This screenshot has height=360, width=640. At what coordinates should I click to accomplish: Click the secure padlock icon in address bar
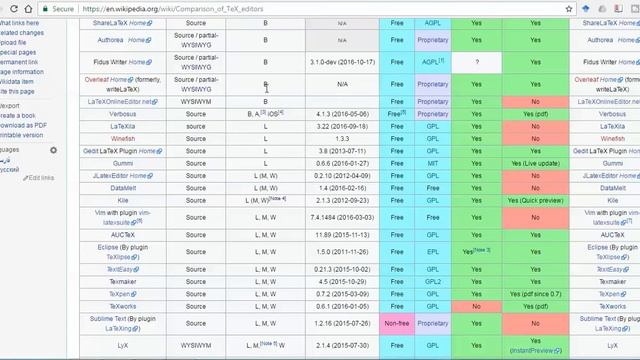(x=45, y=9)
